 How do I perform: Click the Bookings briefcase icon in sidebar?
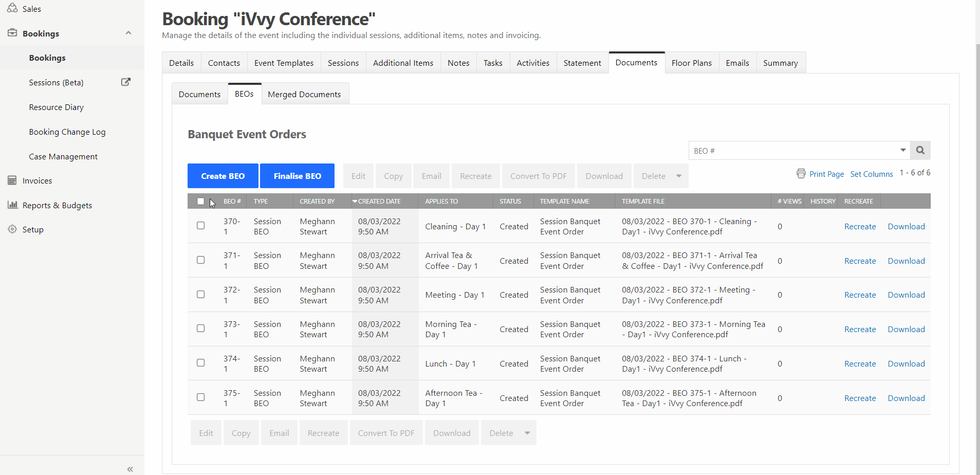[12, 33]
